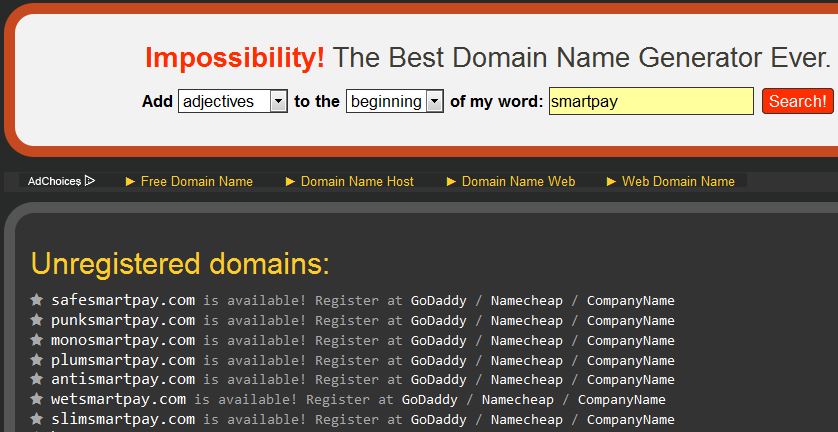Register safesmartpay.com at CompanyName
Image resolution: width=838 pixels, height=432 pixels.
[x=631, y=301]
